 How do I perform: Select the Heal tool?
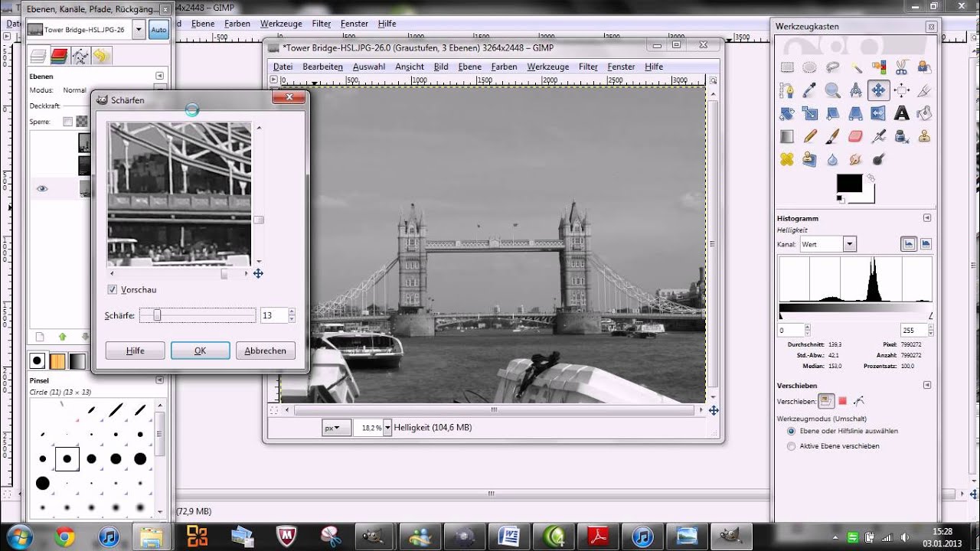coord(786,159)
